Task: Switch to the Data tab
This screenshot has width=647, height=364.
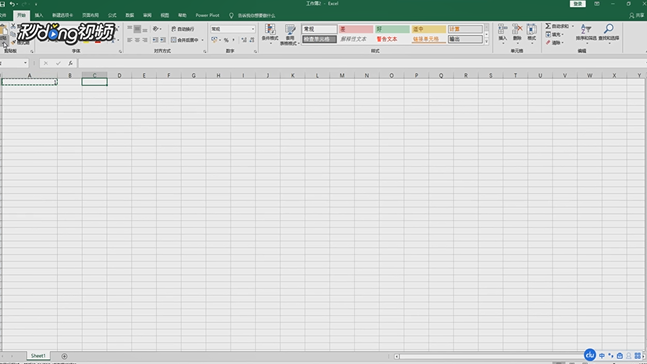Action: [130, 15]
